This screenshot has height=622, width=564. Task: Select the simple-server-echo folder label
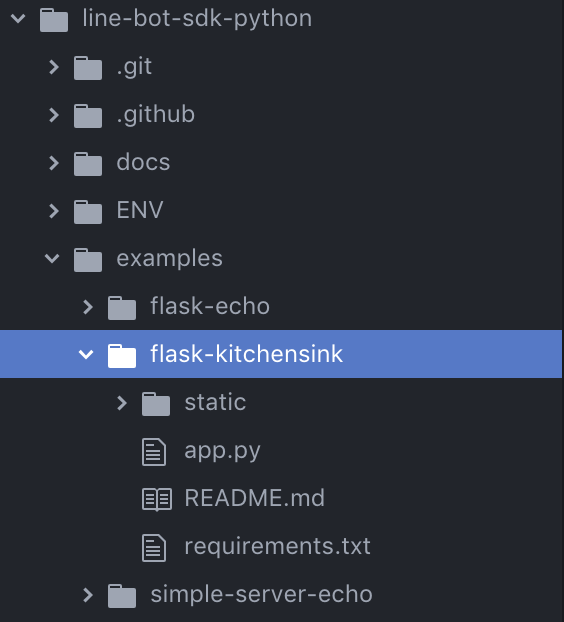(x=262, y=594)
